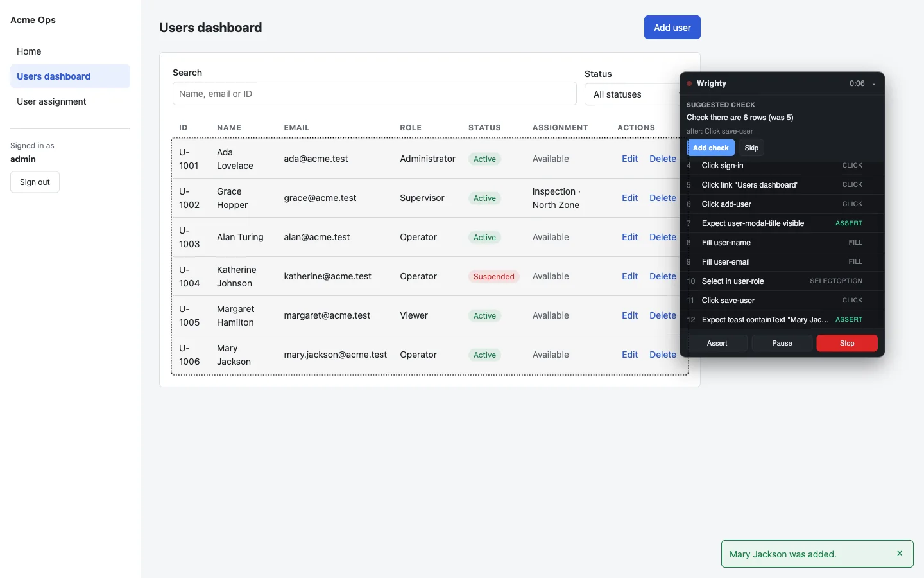Click the Assert button in Wrighty

[x=717, y=343]
